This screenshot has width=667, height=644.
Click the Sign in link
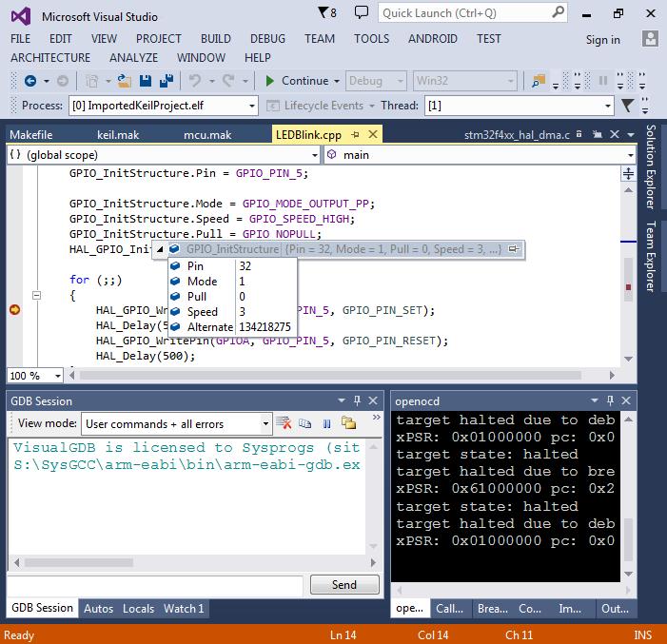[x=602, y=40]
